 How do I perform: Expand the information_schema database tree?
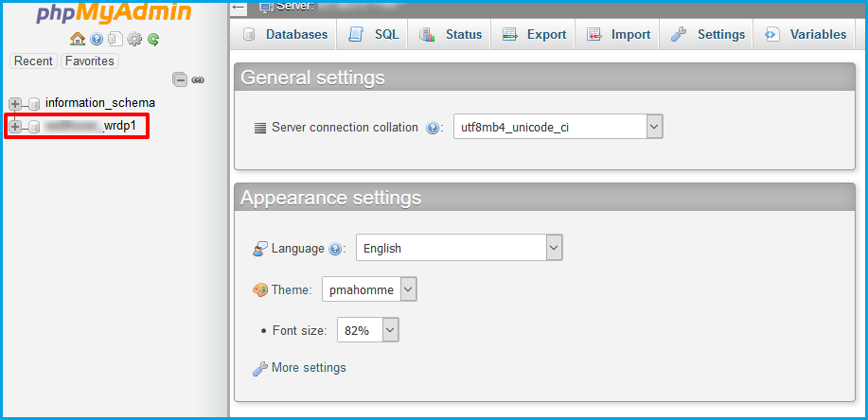tap(15, 103)
